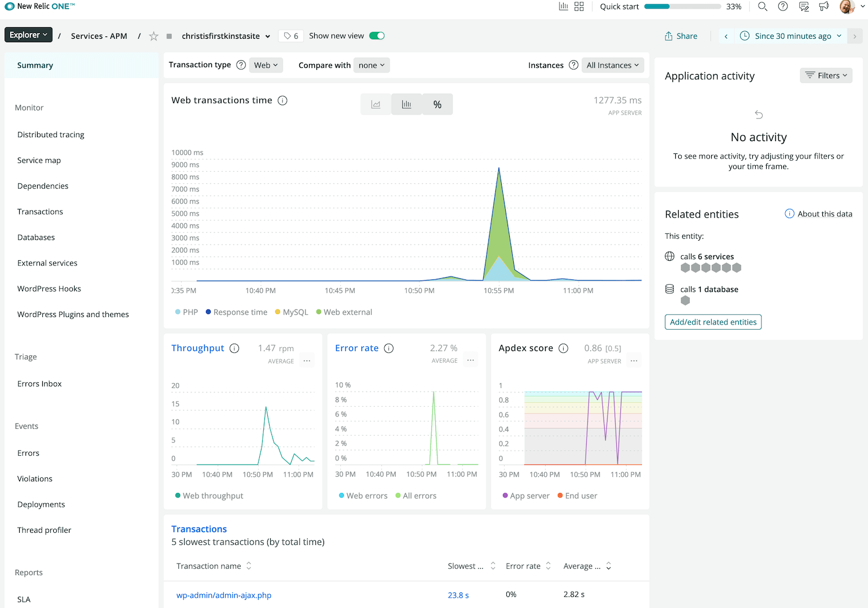
Task: Switch to the area line chart view
Action: [376, 104]
